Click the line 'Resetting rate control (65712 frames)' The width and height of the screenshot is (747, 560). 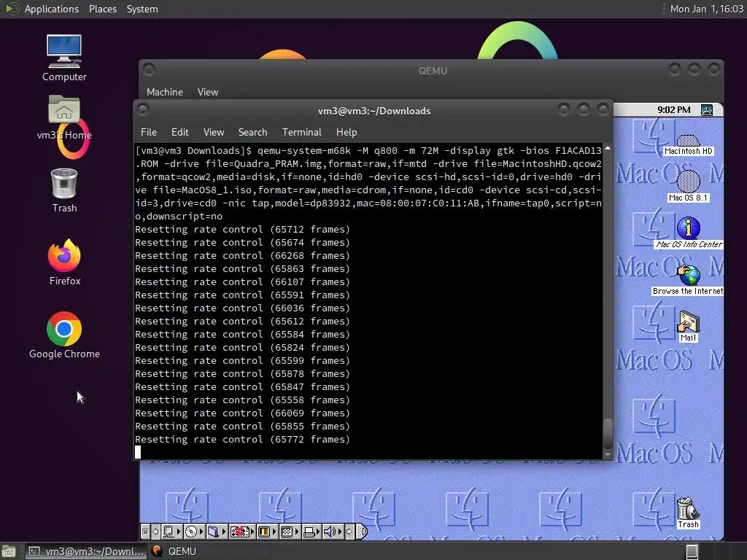coord(242,230)
